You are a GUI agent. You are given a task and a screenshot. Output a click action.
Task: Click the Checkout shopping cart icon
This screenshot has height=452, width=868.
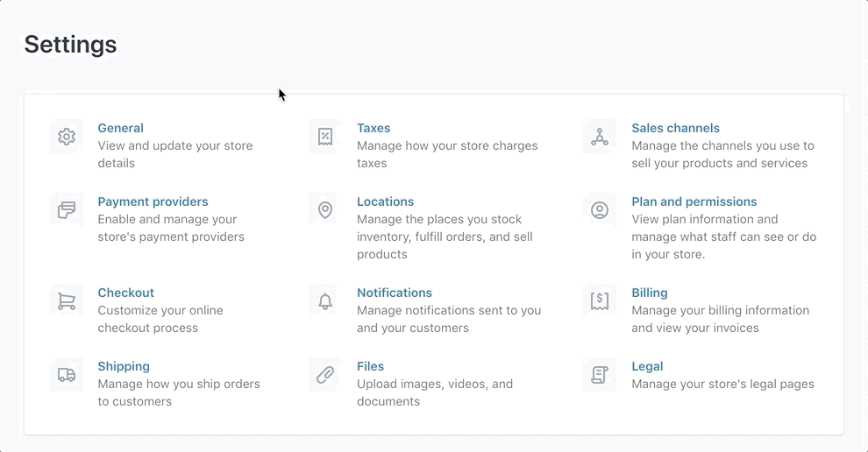[67, 301]
